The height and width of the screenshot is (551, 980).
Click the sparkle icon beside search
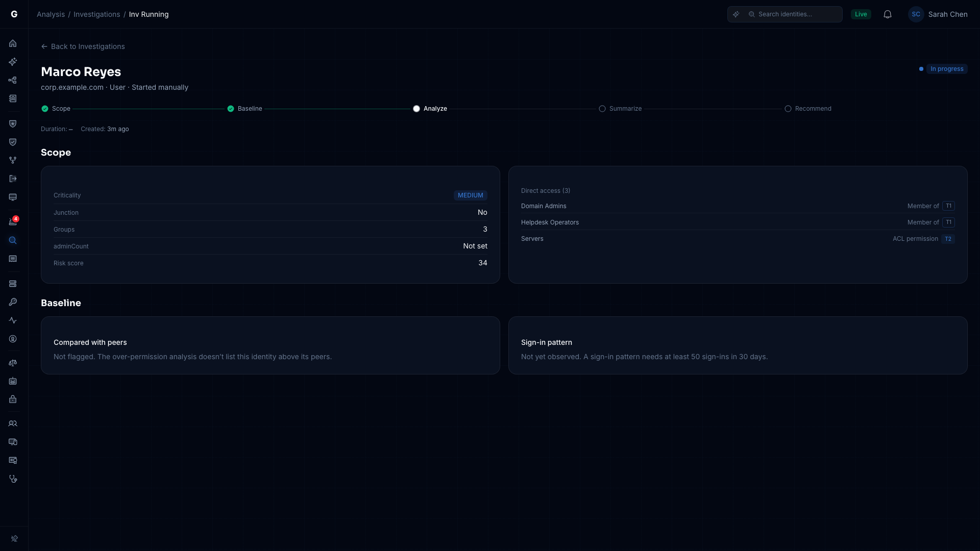pos(736,14)
